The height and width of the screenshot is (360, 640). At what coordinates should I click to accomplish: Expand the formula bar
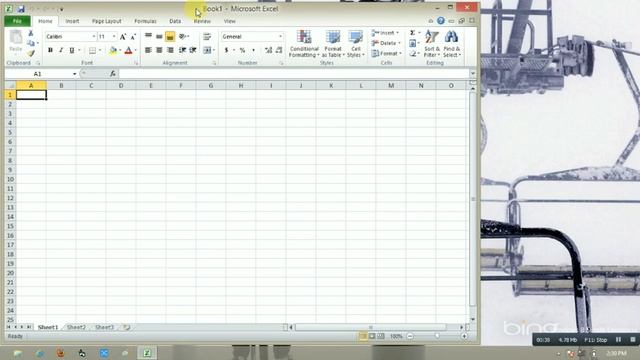click(x=473, y=74)
